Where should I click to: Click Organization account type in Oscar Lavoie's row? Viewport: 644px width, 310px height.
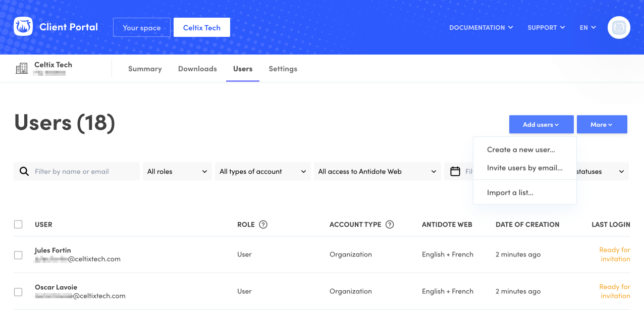point(351,291)
